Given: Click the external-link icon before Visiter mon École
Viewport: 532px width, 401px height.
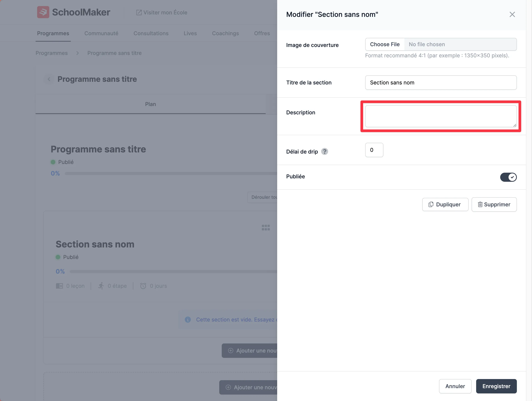Looking at the screenshot, I should point(139,12).
